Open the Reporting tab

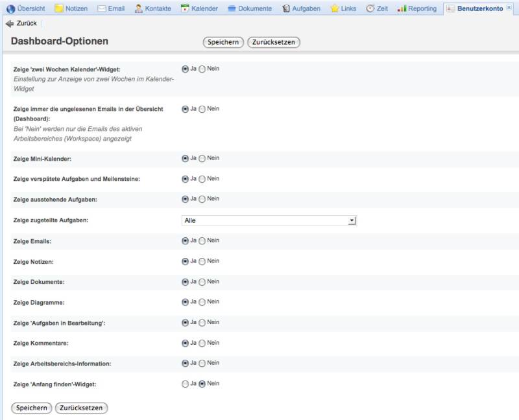click(422, 8)
